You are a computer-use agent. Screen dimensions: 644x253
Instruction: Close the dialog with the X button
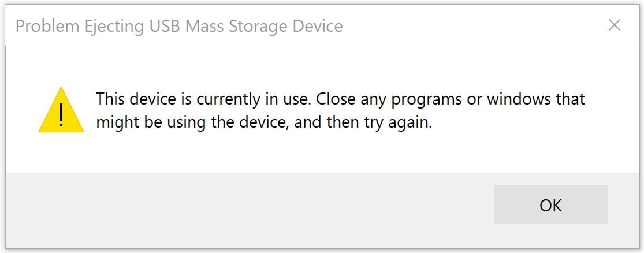[x=615, y=25]
